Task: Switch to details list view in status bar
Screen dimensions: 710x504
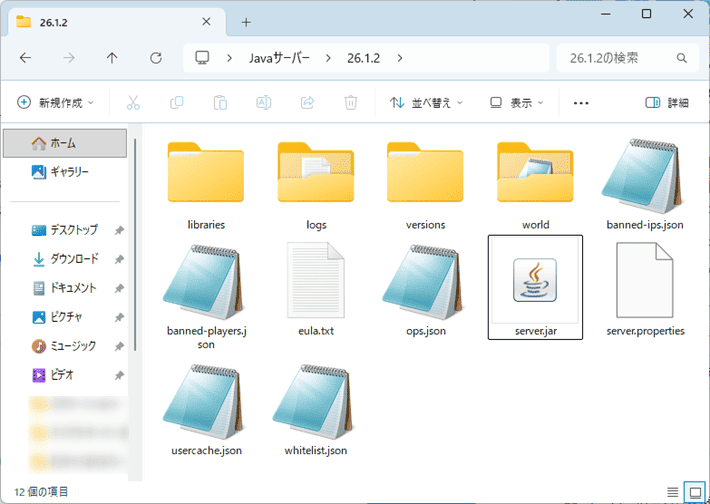Action: point(672,492)
